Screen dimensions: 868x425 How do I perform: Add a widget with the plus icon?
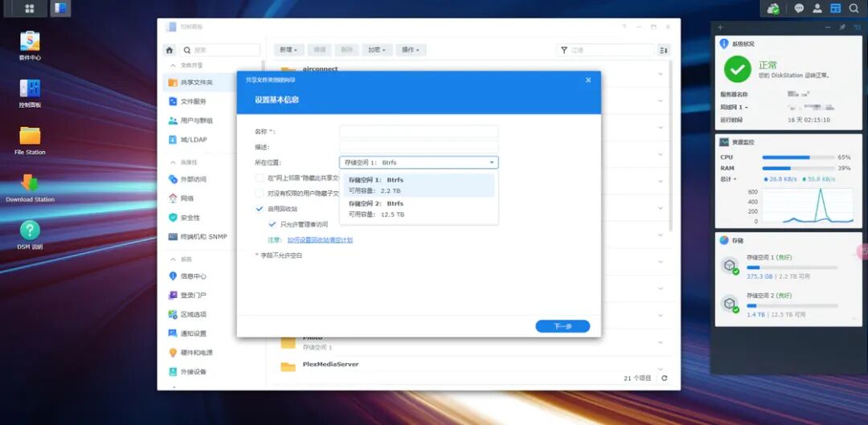coord(720,27)
